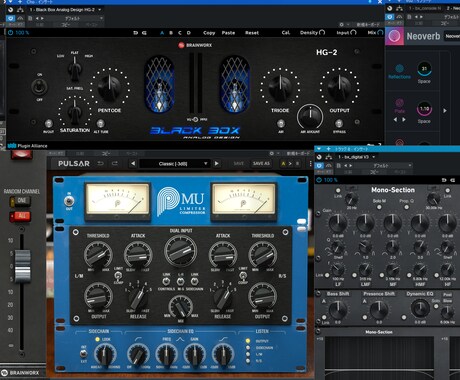Click HG-2 PENTODE knob
460x380 pixels.
[110, 87]
